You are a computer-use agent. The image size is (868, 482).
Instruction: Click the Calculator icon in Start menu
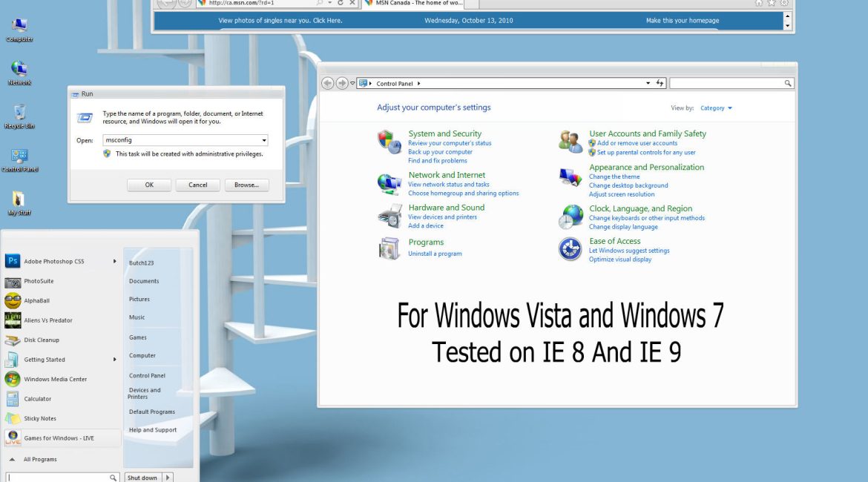click(x=12, y=398)
